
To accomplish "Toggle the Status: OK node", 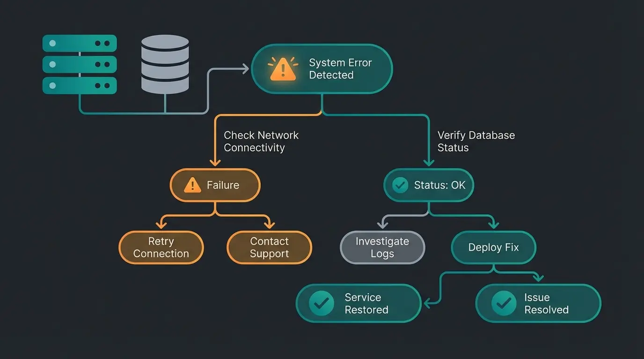I will tap(428, 185).
